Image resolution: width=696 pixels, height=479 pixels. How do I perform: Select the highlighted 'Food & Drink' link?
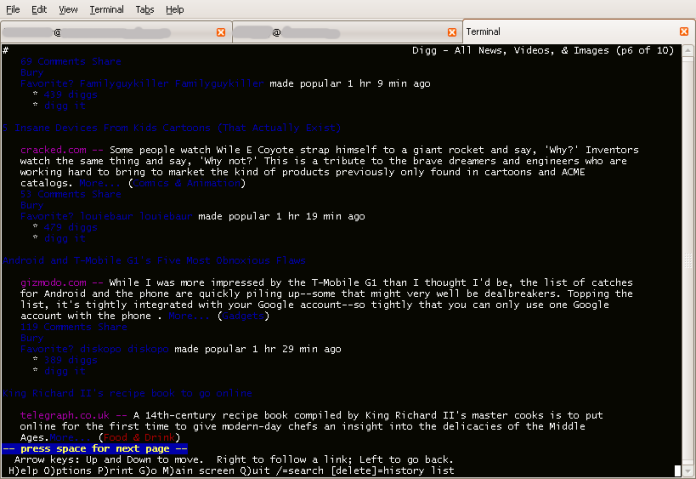click(x=139, y=437)
